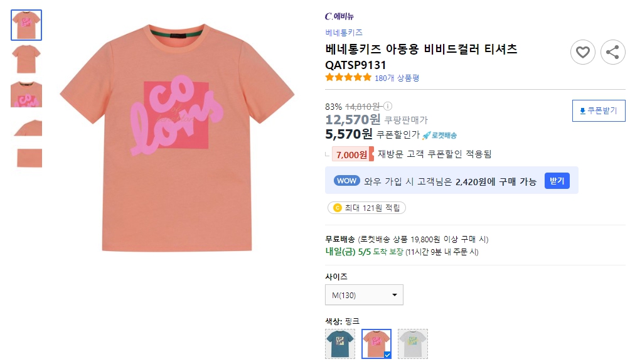This screenshot has height=364, width=630.
Task: Click the heart icon to add to wishlist
Action: [583, 52]
